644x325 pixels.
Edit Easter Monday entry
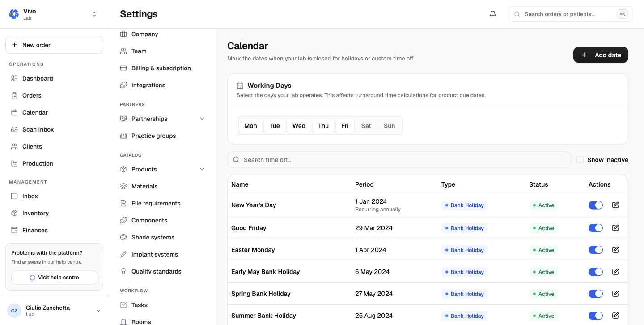615,250
